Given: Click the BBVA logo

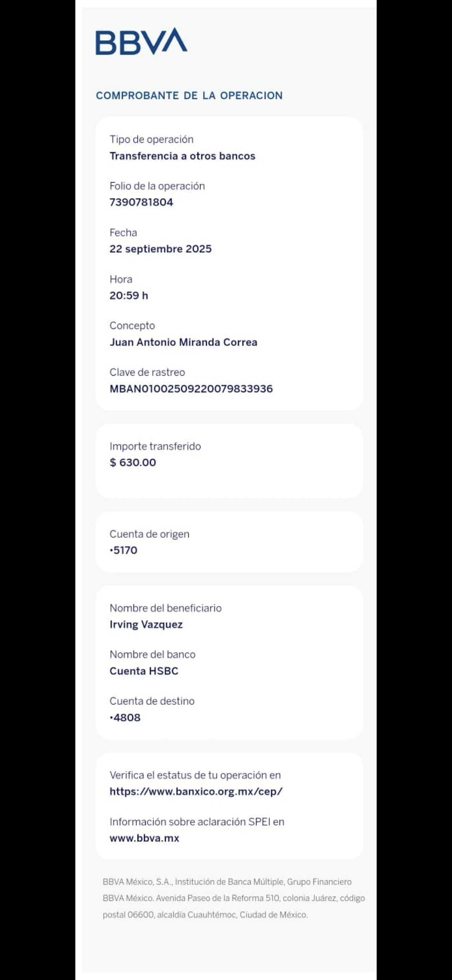Looking at the screenshot, I should 141,41.
